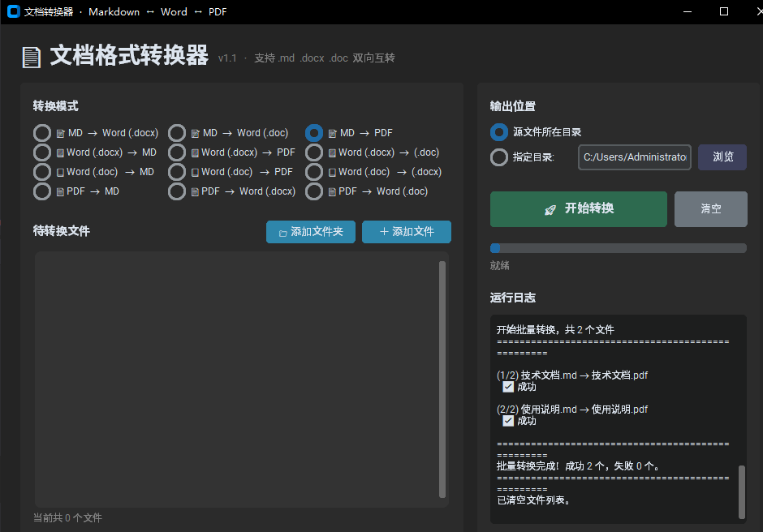
Task: Select the MD → PDF radio button
Action: (x=314, y=133)
